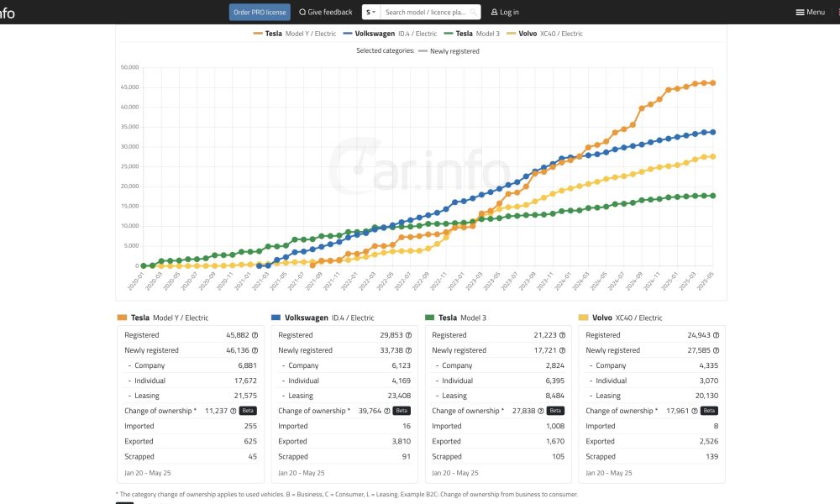Click Model 3 Leasing value 8,484
This screenshot has height=504, width=840.
click(x=555, y=396)
